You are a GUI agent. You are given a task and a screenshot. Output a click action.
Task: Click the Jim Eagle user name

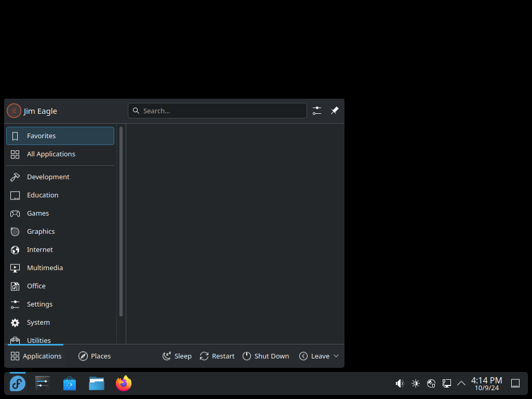[x=41, y=111]
